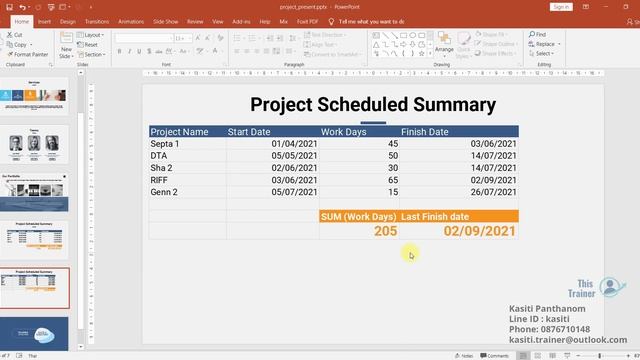
Task: Select the blue closing slide thumbnail
Action: (x=34, y=334)
